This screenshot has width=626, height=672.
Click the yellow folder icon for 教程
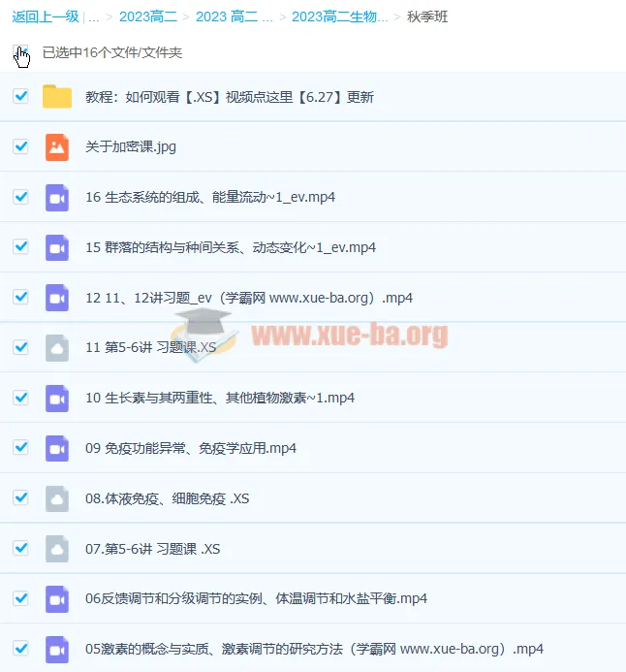57,97
